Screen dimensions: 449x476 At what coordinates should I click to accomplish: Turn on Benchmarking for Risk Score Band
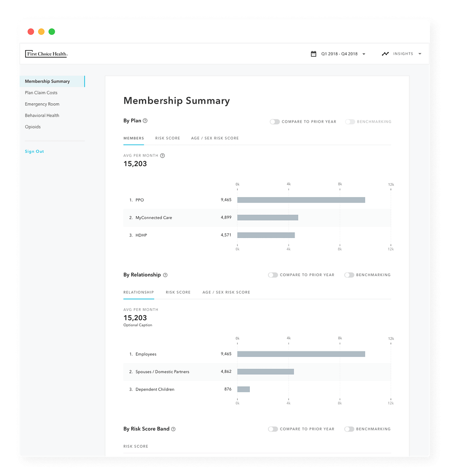(349, 429)
